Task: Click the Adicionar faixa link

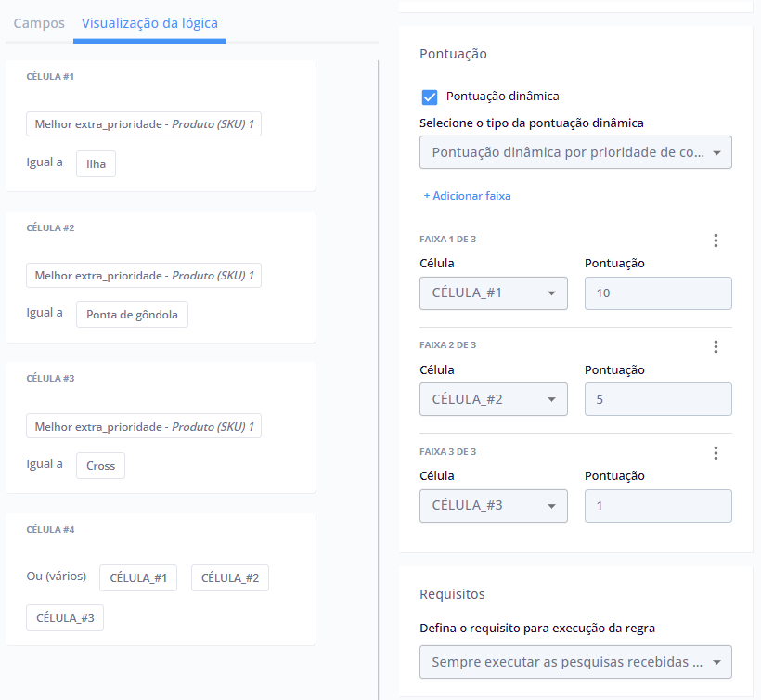Action: [x=467, y=196]
